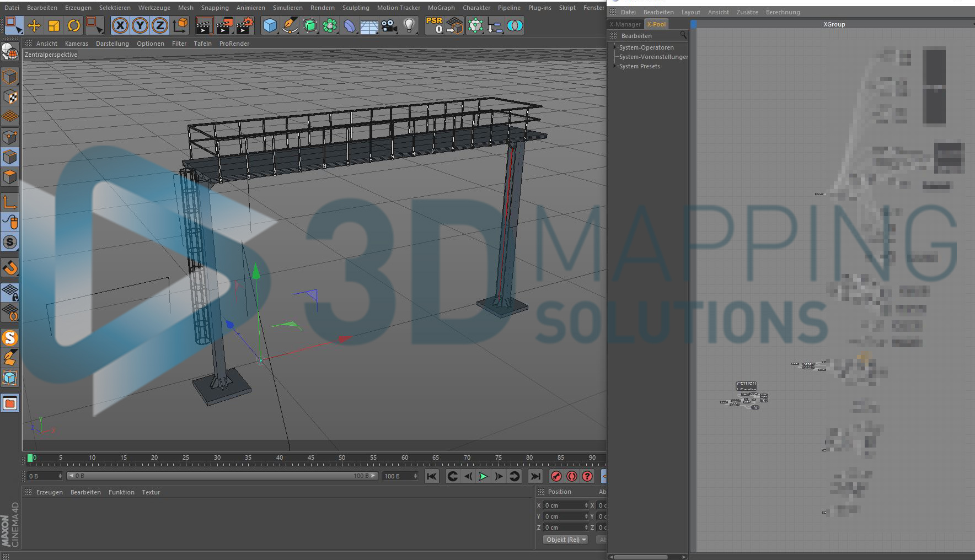Switch to the X-Manager tab
This screenshot has width=975, height=560.
point(625,24)
